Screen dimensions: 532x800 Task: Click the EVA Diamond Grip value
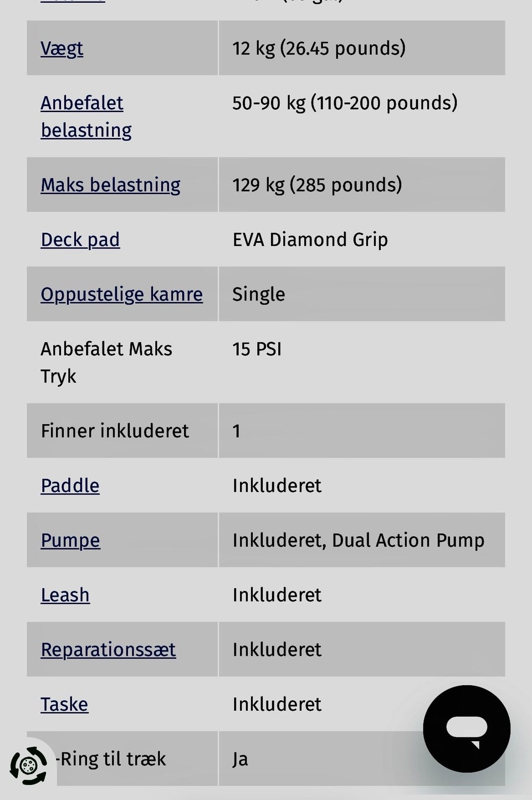click(x=310, y=240)
